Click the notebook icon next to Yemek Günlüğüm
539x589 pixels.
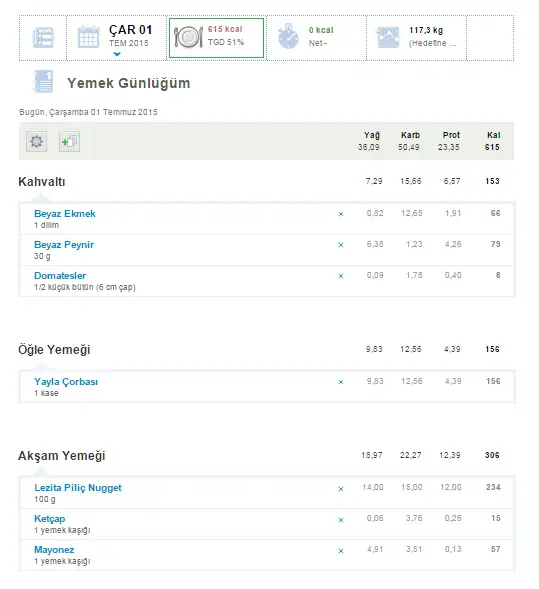pos(44,82)
